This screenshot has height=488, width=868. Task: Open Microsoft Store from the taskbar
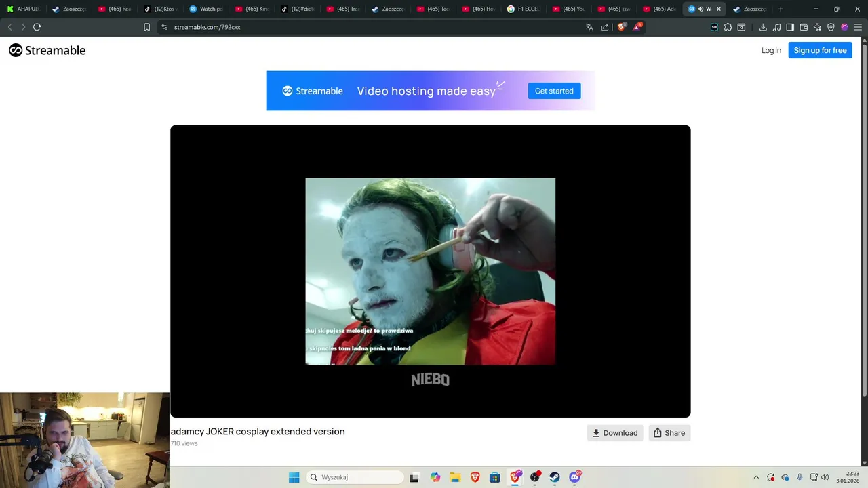[x=495, y=477]
